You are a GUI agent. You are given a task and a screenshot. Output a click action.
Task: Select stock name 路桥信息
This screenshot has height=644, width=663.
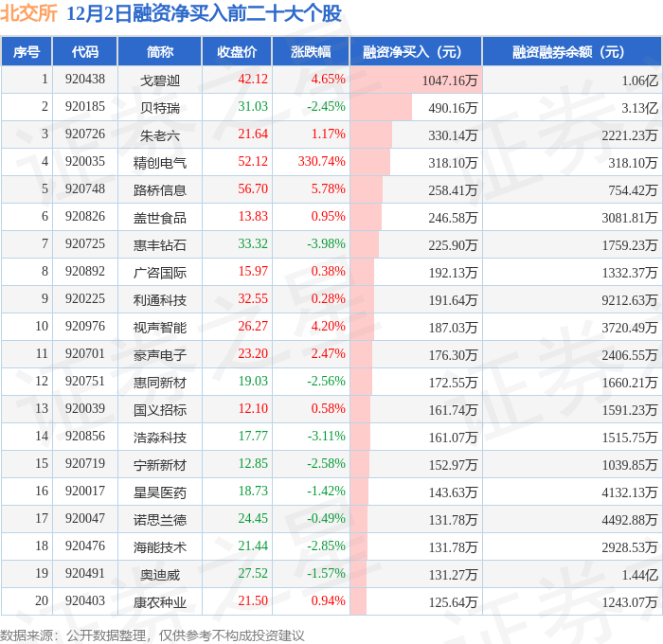(x=160, y=190)
